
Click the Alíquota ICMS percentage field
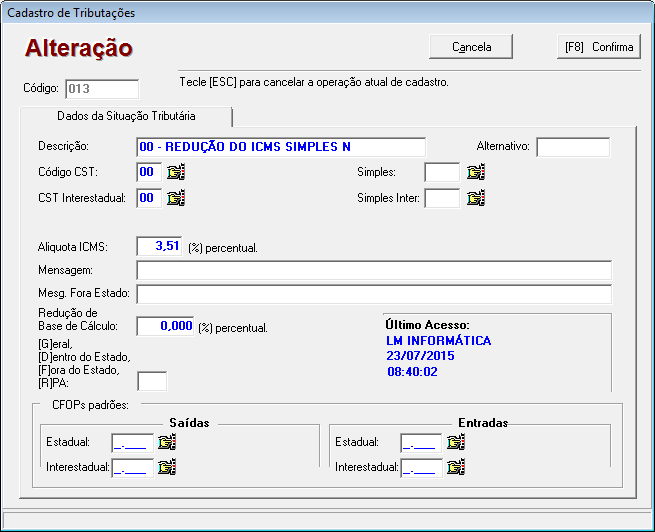(158, 246)
